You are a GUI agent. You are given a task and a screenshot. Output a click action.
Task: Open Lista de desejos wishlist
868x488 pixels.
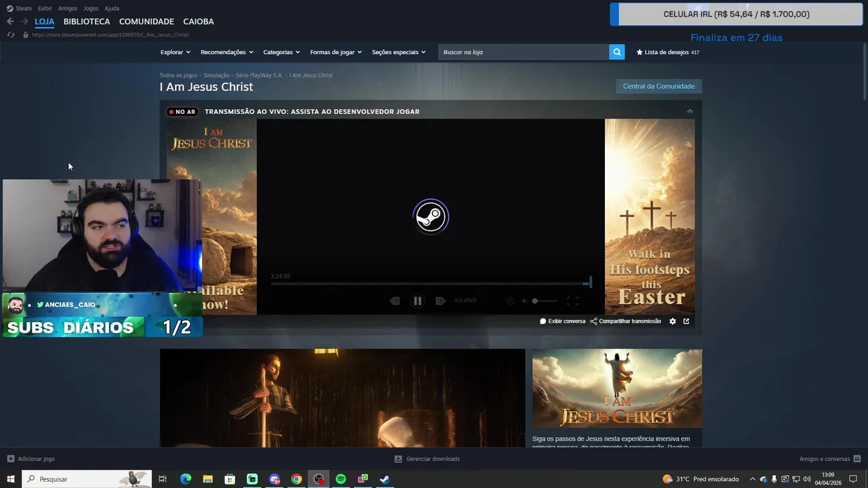[x=667, y=52]
